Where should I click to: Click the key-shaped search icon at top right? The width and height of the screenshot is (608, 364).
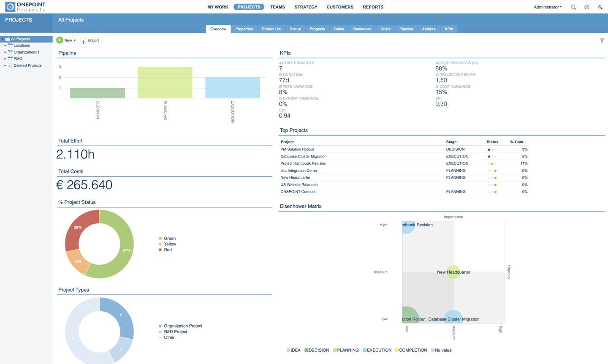tap(600, 7)
